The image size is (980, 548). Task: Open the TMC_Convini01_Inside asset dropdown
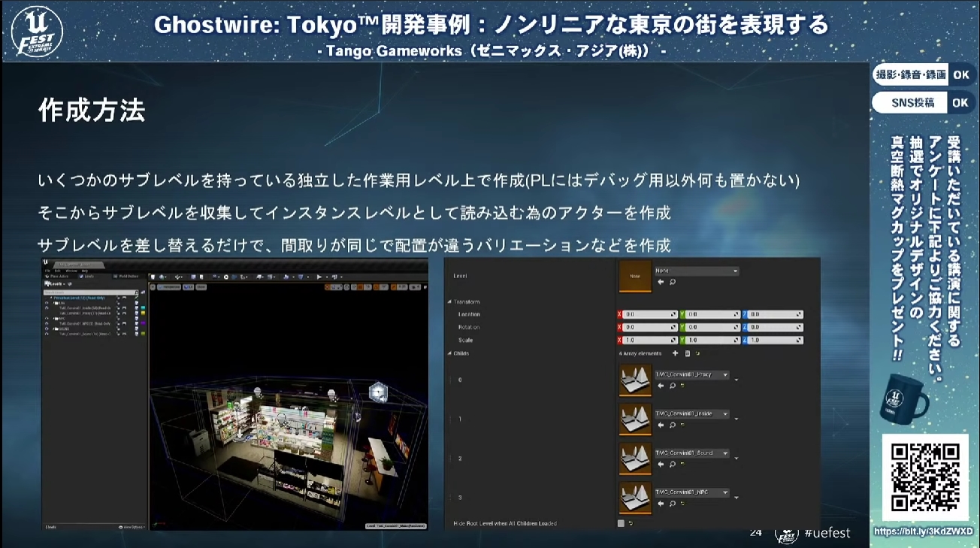(x=692, y=413)
